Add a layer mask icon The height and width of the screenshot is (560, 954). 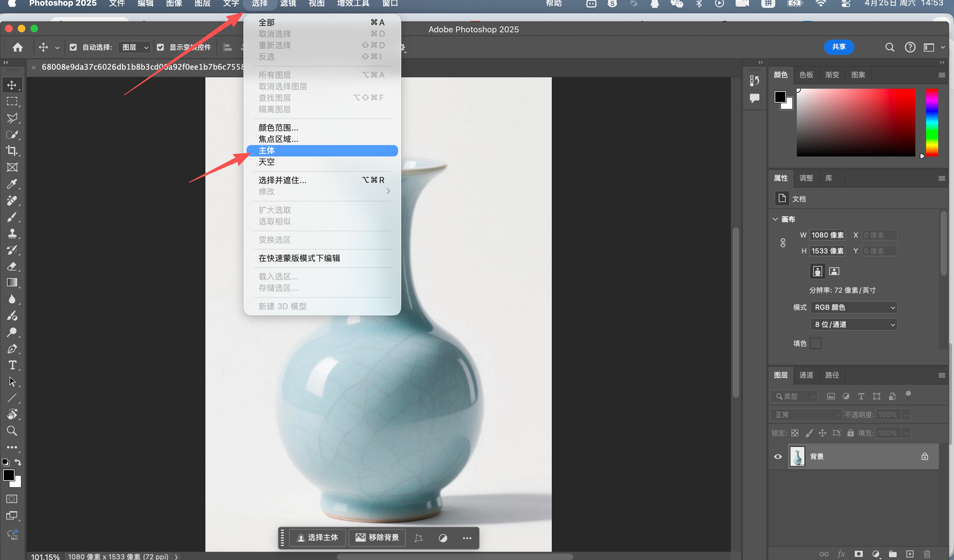point(859,554)
